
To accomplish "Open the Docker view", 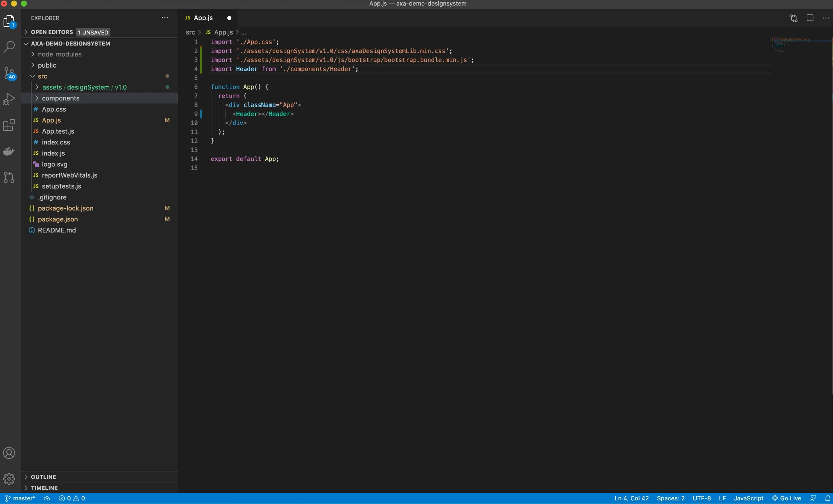I will coord(9,151).
